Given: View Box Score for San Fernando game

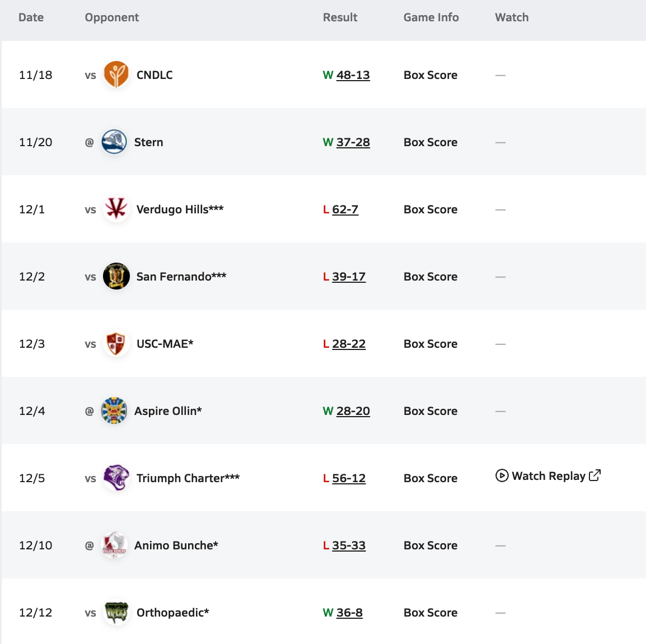Looking at the screenshot, I should click(x=430, y=277).
